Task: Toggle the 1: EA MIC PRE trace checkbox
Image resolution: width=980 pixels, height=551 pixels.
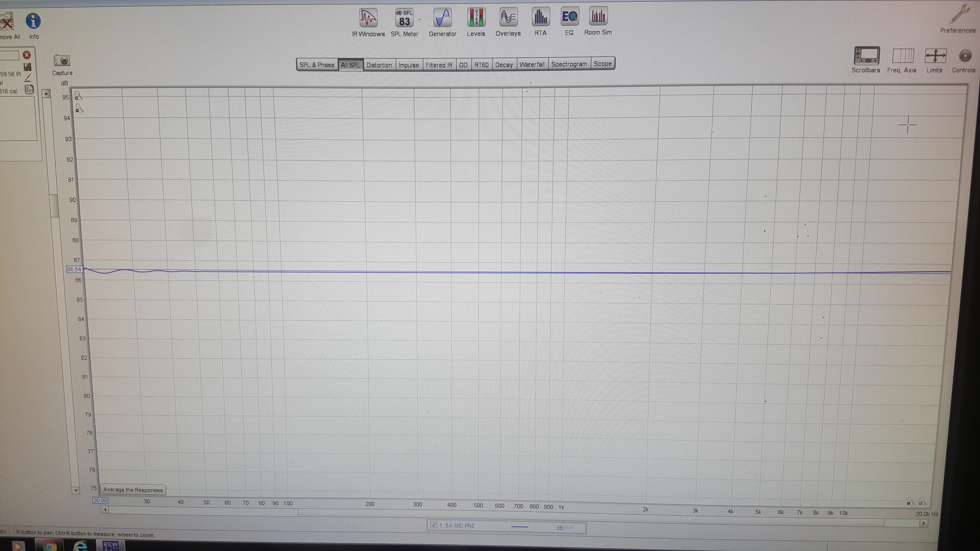Action: (433, 525)
